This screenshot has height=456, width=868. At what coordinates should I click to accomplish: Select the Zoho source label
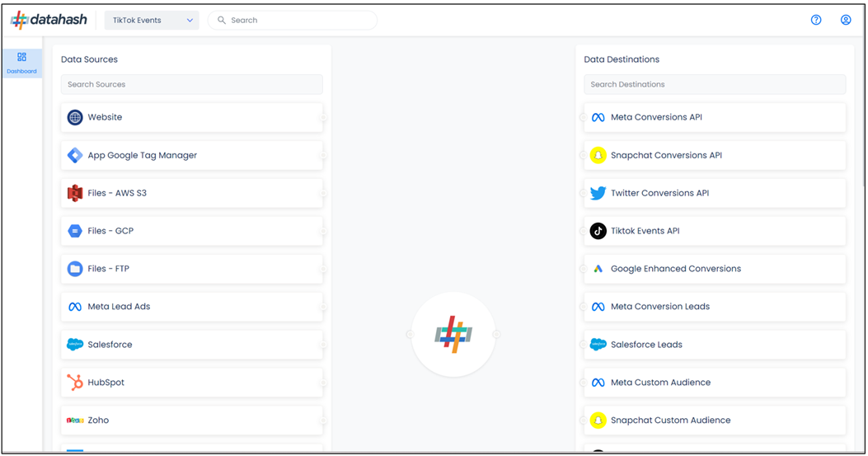pyautogui.click(x=98, y=420)
